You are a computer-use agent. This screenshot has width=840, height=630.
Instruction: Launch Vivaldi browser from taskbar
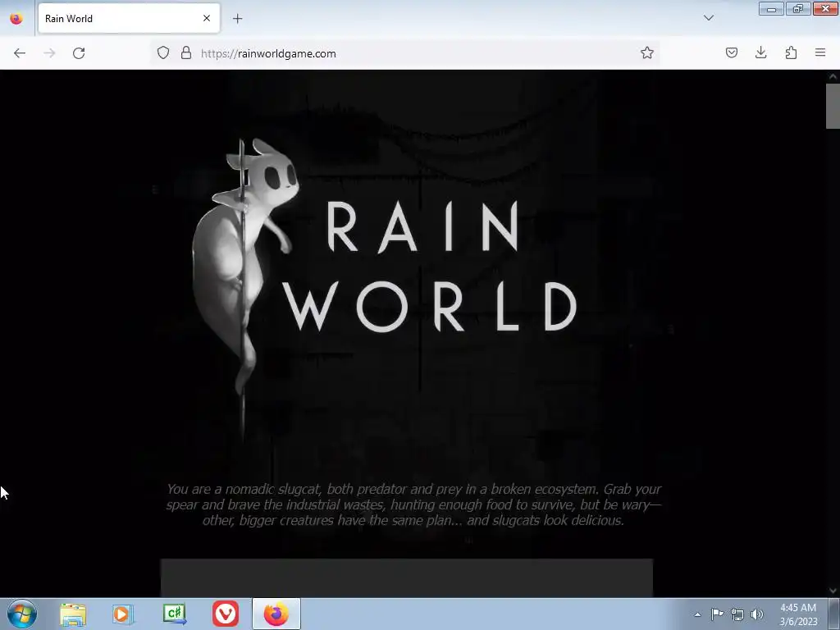[226, 614]
